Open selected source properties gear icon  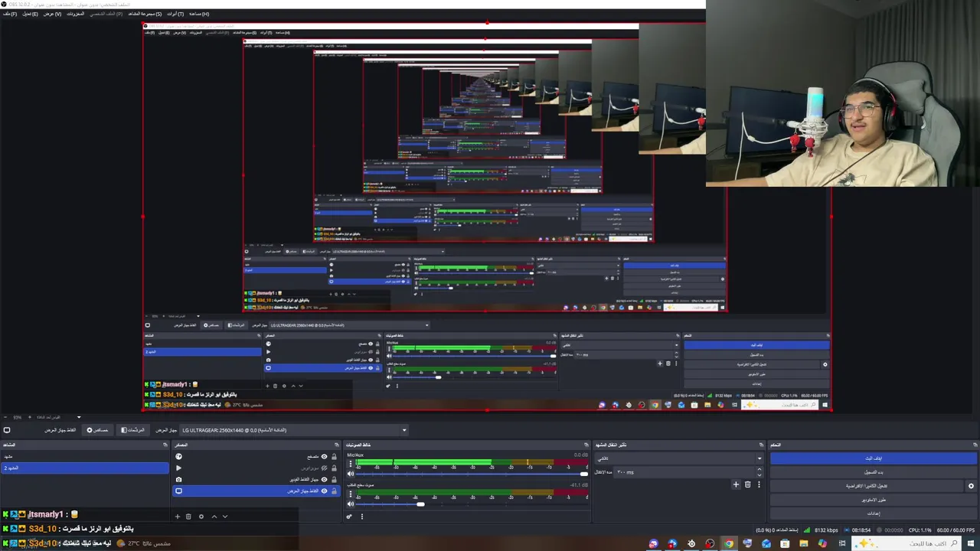coord(201,517)
